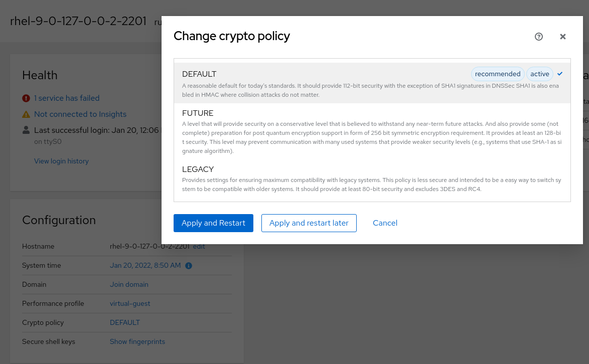Open the help icon in dialog header
This screenshot has width=589, height=364.
click(539, 37)
